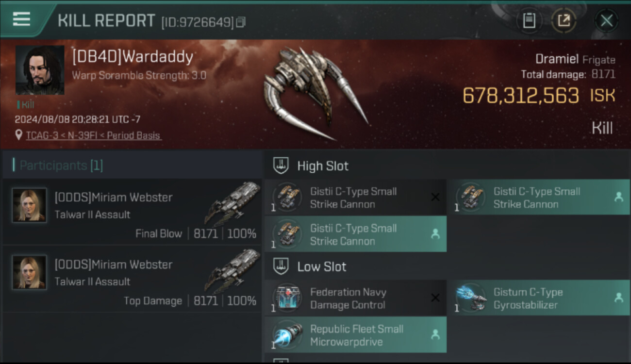Click dropped person icon on Gyrostabilizer row
The height and width of the screenshot is (364, 631).
[618, 298]
